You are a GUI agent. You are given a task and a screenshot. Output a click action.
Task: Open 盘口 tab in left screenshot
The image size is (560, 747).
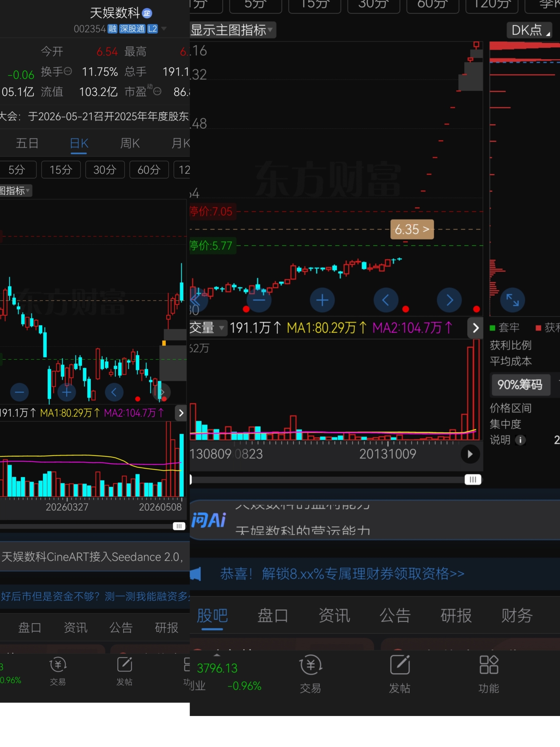[x=30, y=628]
